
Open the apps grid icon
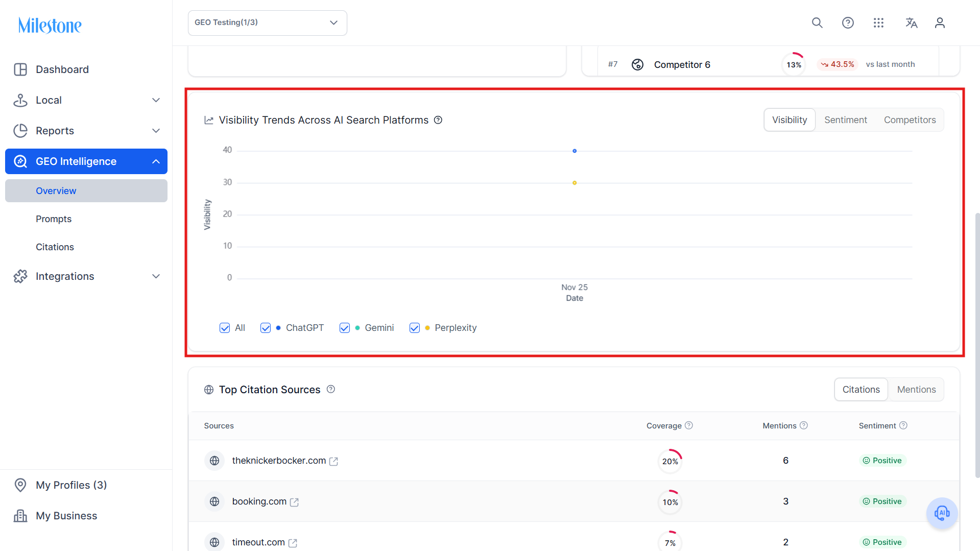pos(878,23)
